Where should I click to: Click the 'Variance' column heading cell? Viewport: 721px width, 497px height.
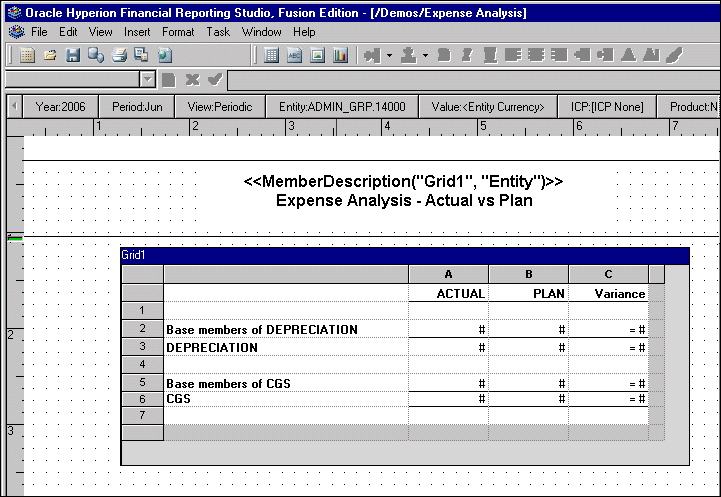(608, 293)
